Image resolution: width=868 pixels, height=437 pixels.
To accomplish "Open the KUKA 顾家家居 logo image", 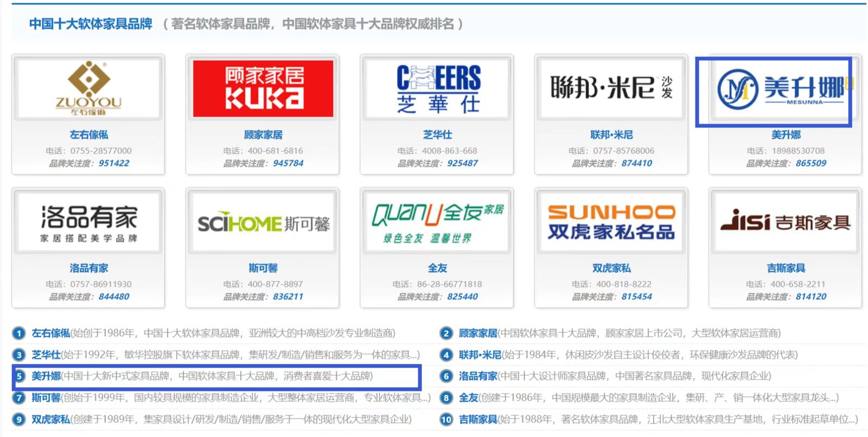I will (263, 88).
